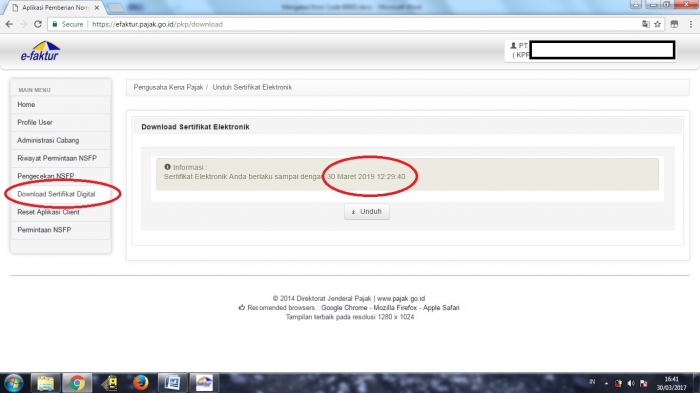Reload the page with refresh icon
Viewport: 700px width, 393px height.
point(38,24)
